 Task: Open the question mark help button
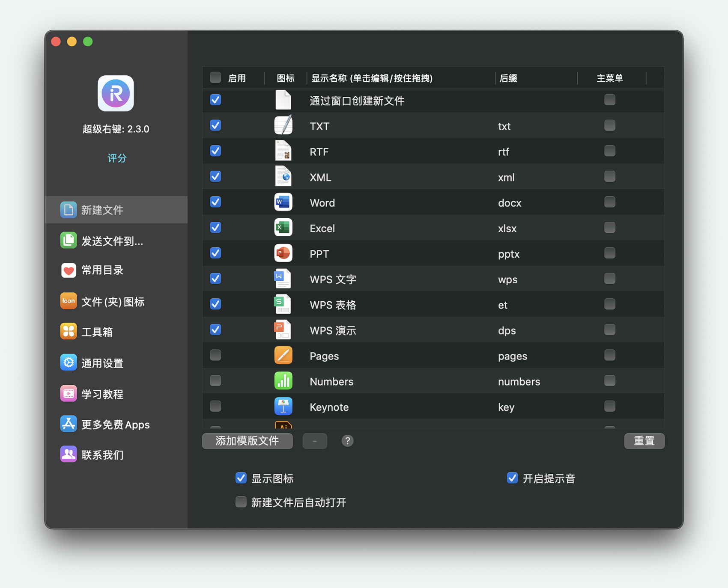point(348,441)
